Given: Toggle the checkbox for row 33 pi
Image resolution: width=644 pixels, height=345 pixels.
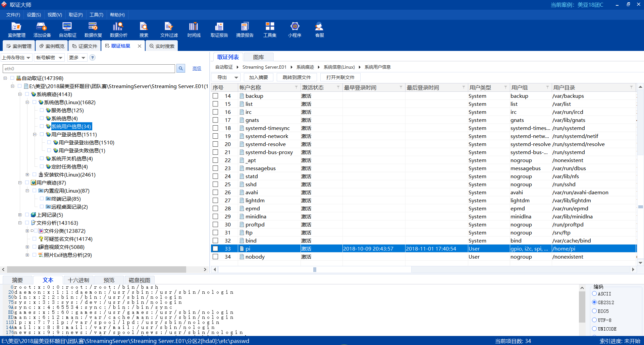Looking at the screenshot, I should (215, 249).
